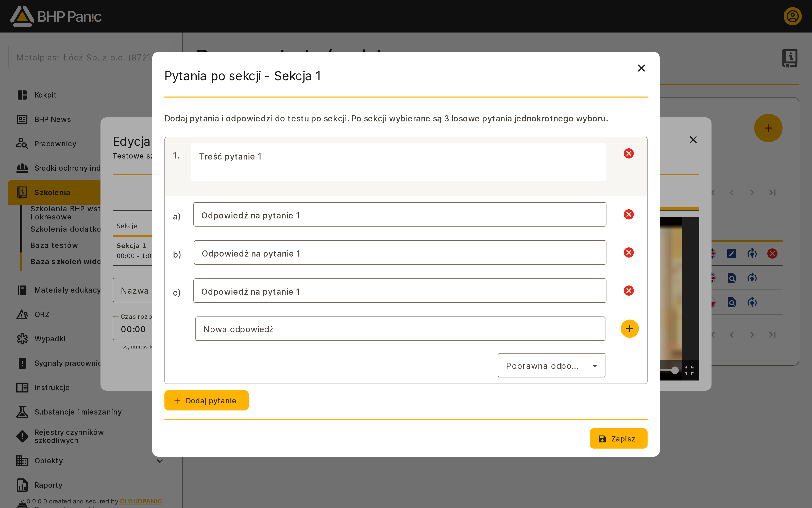Delete question 1 with its red X icon

point(629,153)
